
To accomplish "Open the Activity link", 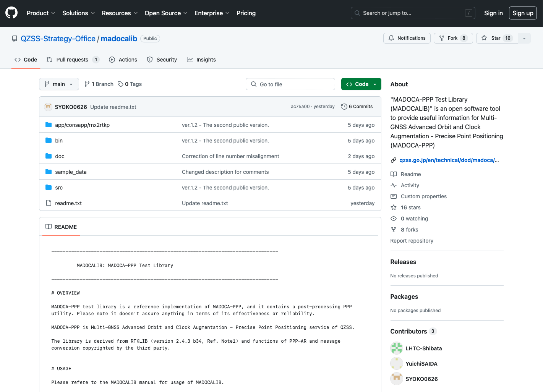I will click(405, 185).
